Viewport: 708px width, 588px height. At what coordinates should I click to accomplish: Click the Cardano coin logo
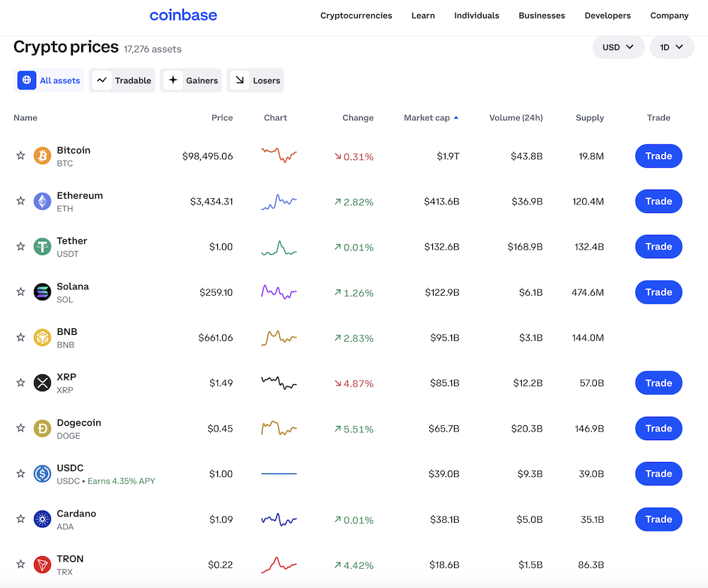(x=42, y=519)
